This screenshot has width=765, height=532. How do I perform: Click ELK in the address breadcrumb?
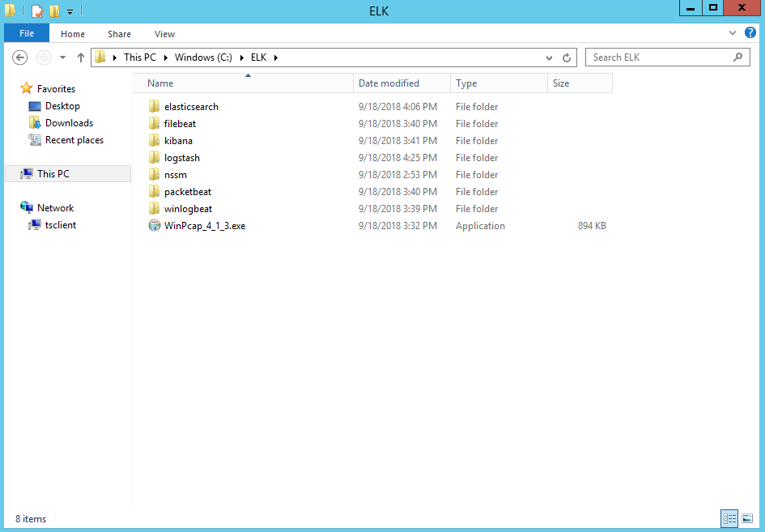click(258, 57)
